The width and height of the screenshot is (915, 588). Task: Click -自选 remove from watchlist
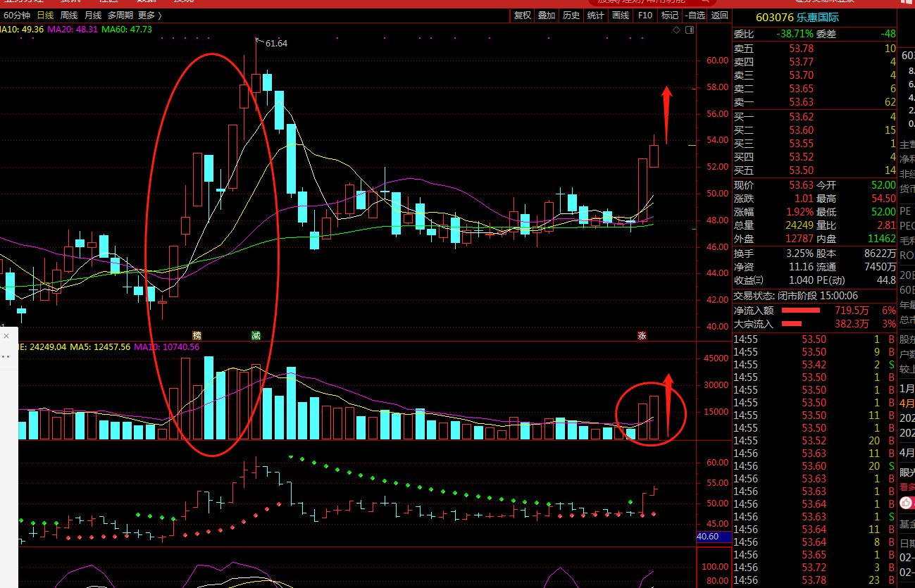pos(695,15)
